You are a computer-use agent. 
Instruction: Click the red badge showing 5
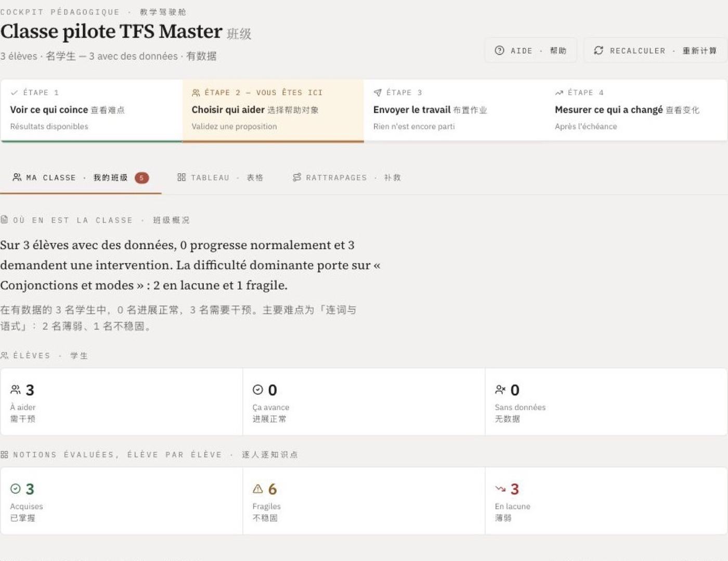141,178
